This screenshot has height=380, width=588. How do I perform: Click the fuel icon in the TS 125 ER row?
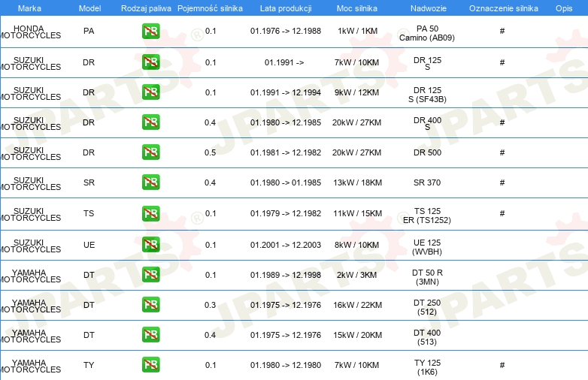(x=150, y=213)
